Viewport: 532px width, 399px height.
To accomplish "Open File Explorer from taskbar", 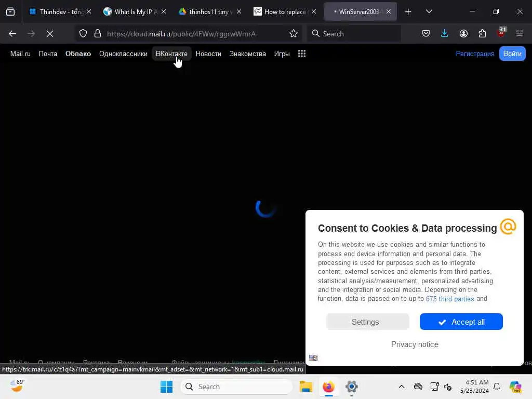I will (x=305, y=387).
